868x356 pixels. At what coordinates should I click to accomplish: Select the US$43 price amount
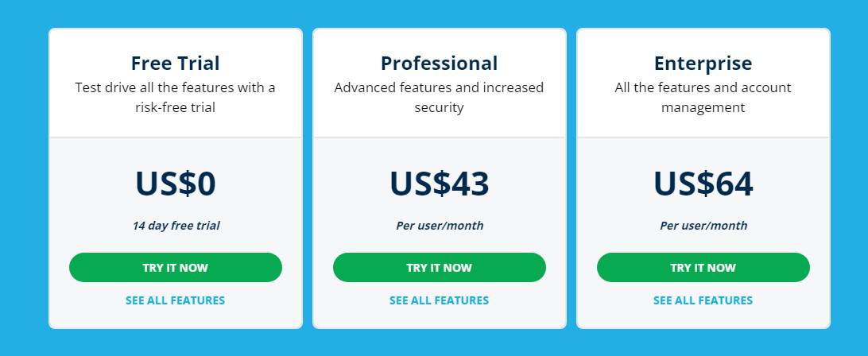click(439, 184)
